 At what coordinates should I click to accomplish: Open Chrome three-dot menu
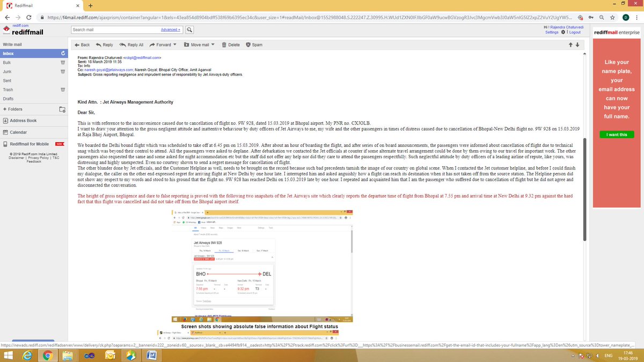tap(637, 17)
